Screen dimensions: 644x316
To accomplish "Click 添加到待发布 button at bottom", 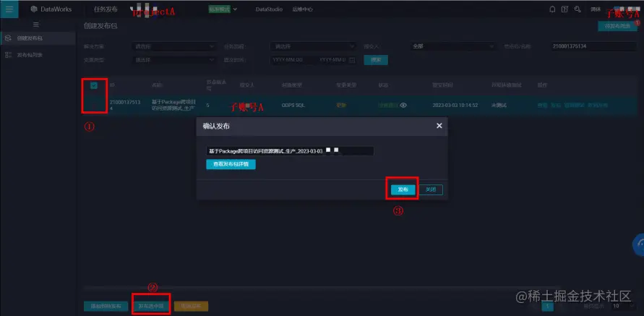I will [x=106, y=306].
